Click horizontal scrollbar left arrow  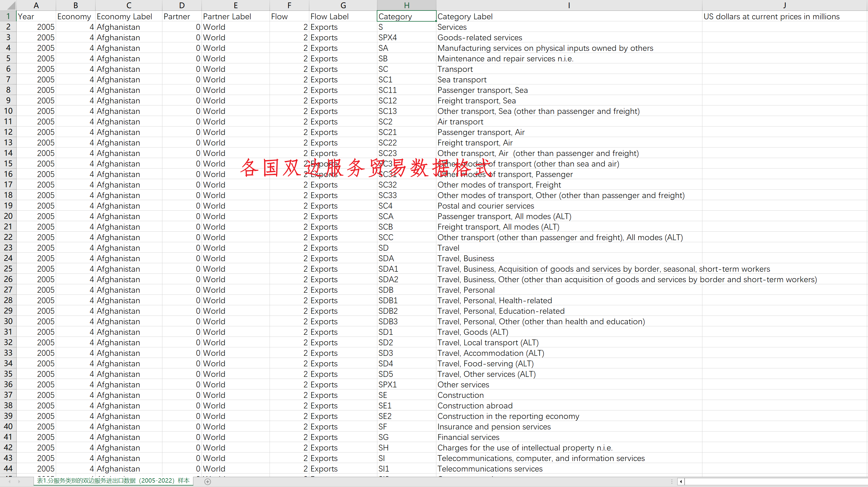click(681, 482)
